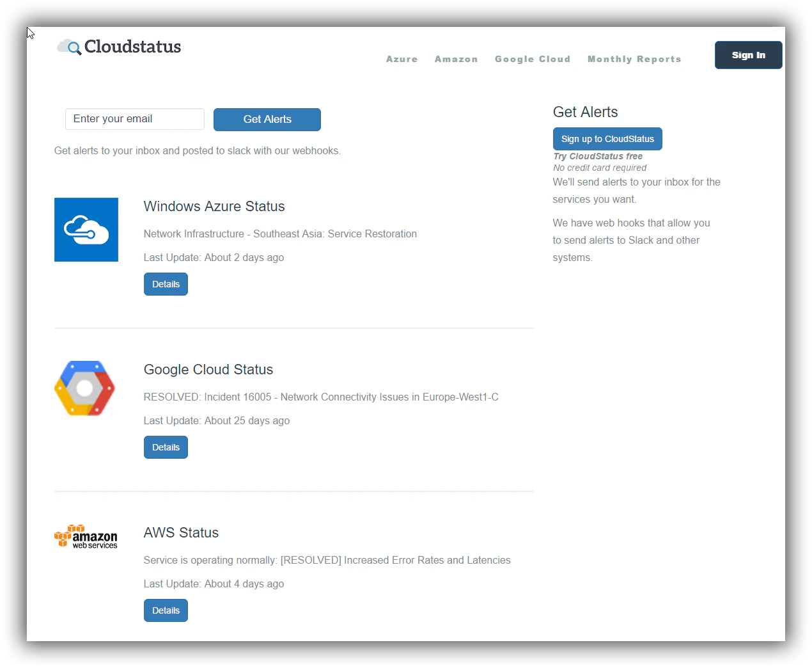Click the Cloudstatus magnifier cloud logo

[68, 46]
